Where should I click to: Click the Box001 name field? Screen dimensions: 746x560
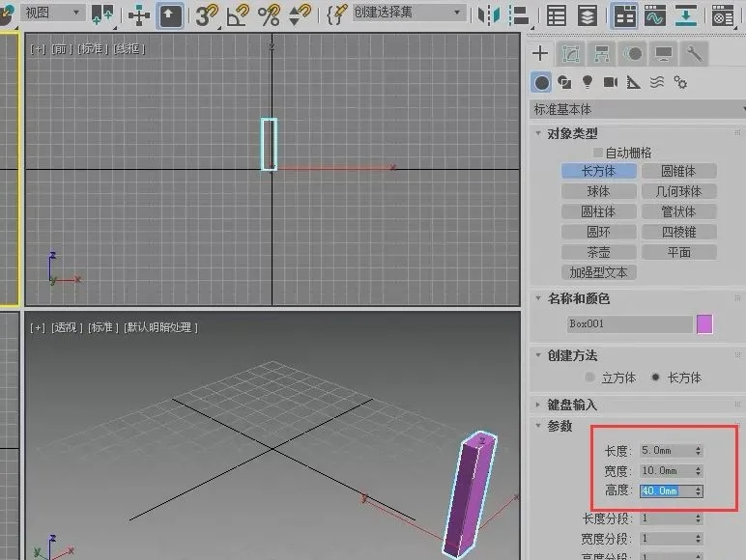click(x=629, y=324)
